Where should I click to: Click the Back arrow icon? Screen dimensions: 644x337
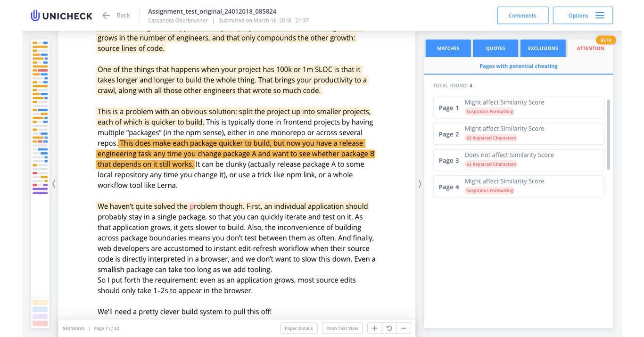(106, 16)
